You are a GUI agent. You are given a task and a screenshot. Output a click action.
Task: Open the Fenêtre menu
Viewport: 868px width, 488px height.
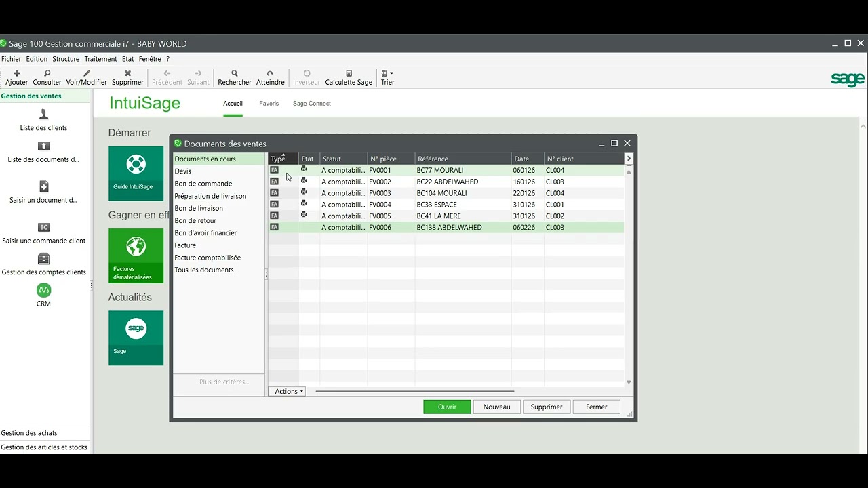pyautogui.click(x=150, y=59)
